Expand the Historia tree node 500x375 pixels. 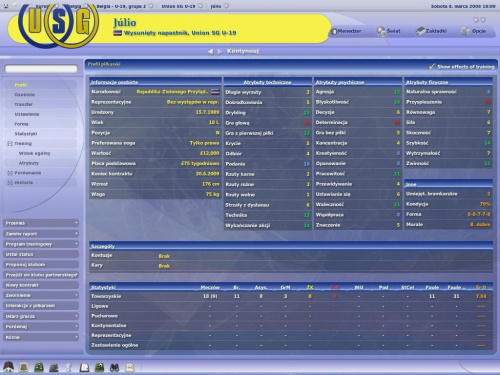pyautogui.click(x=10, y=183)
